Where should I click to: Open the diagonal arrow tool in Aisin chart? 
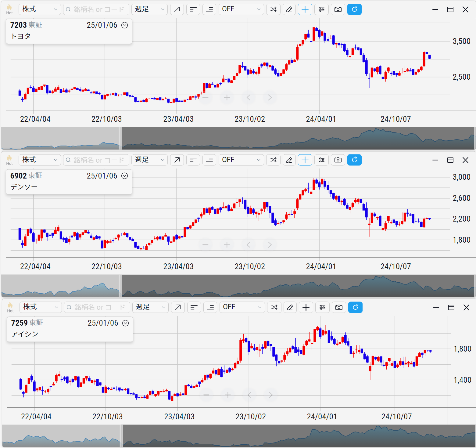click(x=178, y=307)
